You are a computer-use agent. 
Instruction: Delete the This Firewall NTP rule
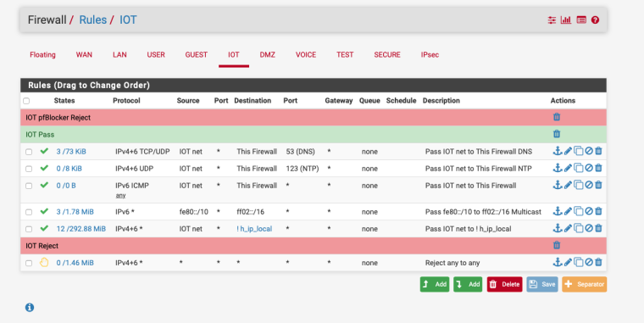coord(598,168)
